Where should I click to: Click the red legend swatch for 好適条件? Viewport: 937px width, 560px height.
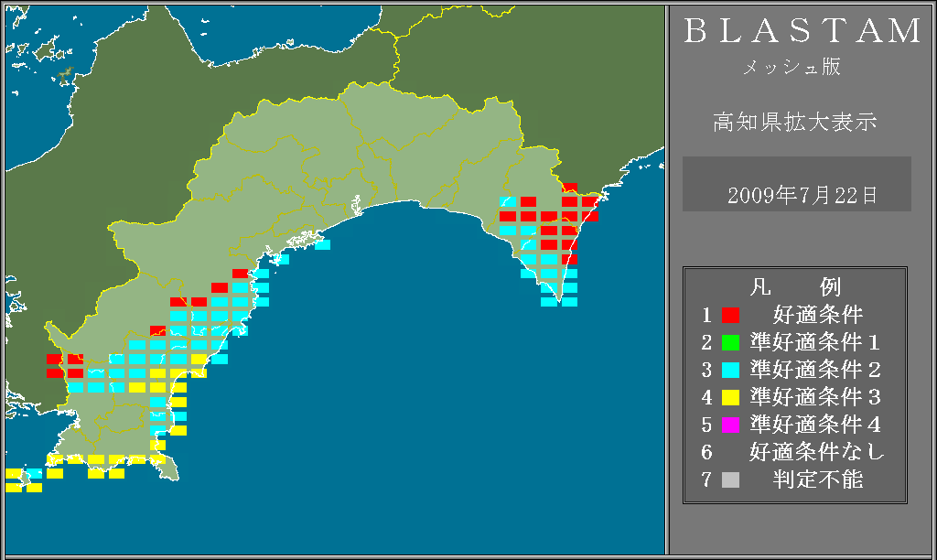click(x=730, y=315)
